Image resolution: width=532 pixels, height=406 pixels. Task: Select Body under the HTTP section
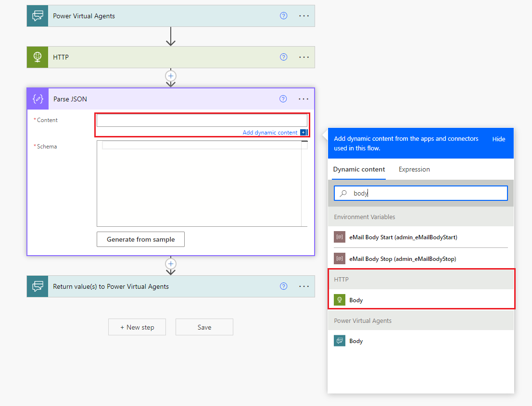pyautogui.click(x=356, y=300)
